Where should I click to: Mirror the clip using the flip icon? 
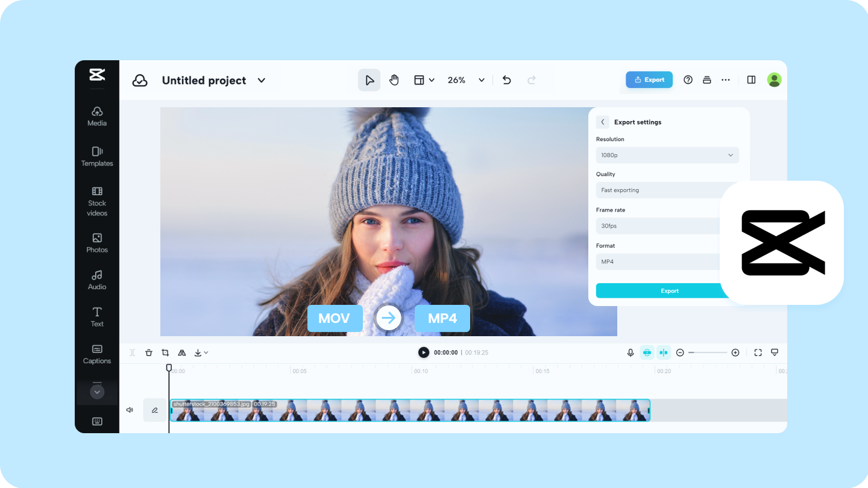click(x=182, y=352)
